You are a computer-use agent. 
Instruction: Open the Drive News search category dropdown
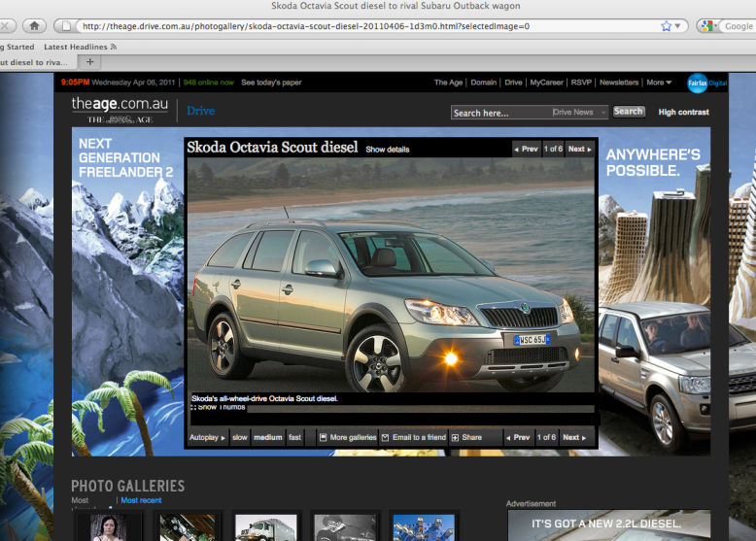(579, 113)
